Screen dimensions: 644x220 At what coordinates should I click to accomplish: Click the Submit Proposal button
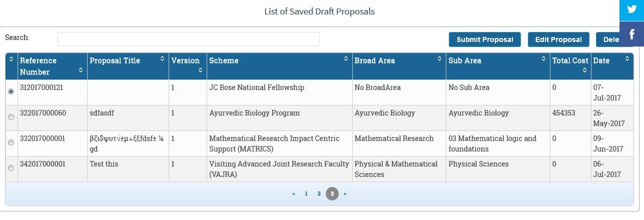485,39
